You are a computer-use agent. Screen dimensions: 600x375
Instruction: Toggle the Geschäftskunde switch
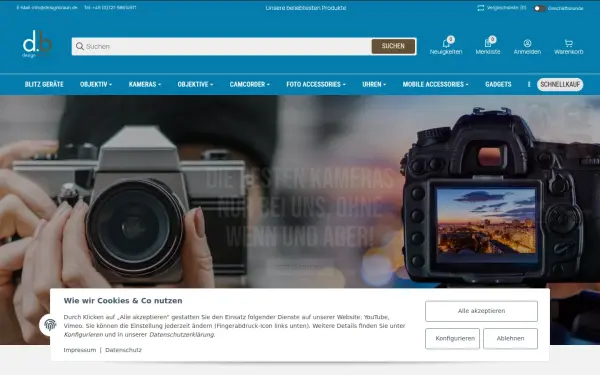[x=539, y=8]
